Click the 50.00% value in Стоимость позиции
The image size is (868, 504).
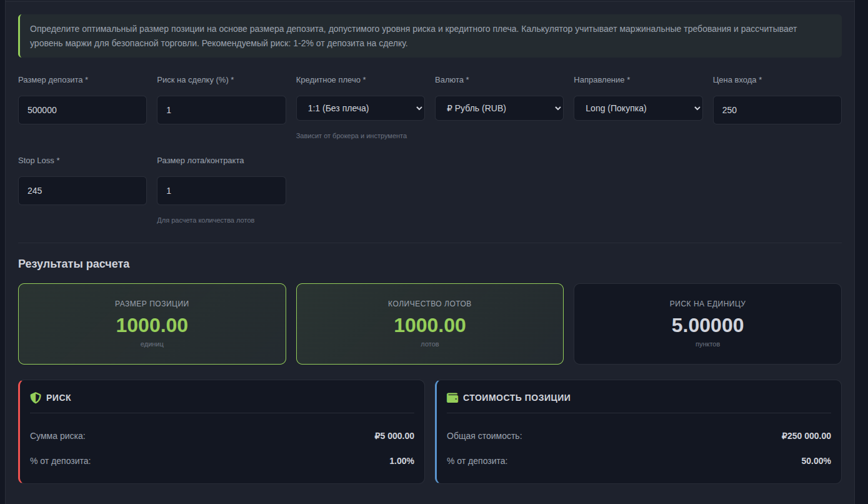[x=816, y=461]
